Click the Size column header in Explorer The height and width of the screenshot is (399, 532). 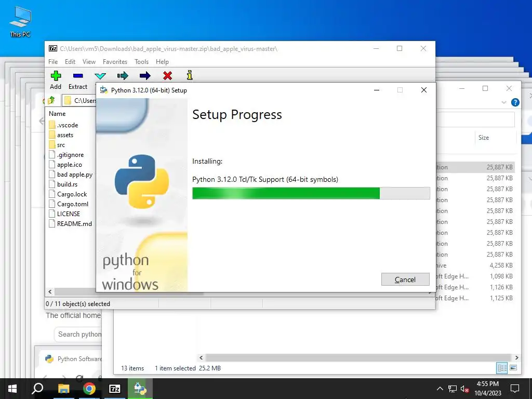pyautogui.click(x=484, y=137)
